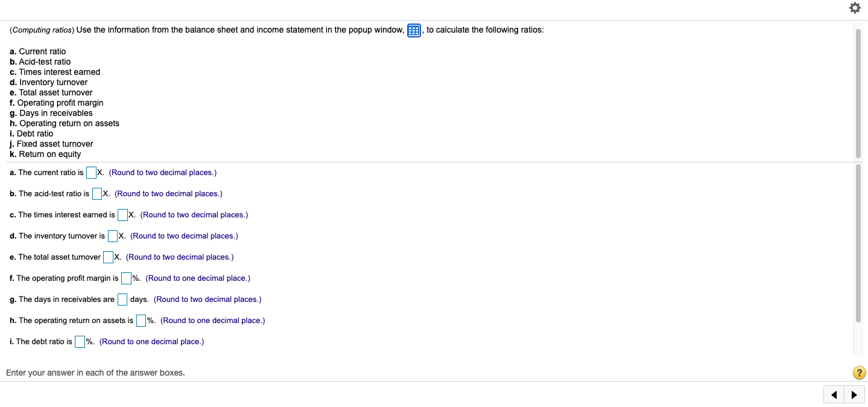The width and height of the screenshot is (868, 407).
Task: Click the total asset turnover answer box
Action: (x=109, y=257)
